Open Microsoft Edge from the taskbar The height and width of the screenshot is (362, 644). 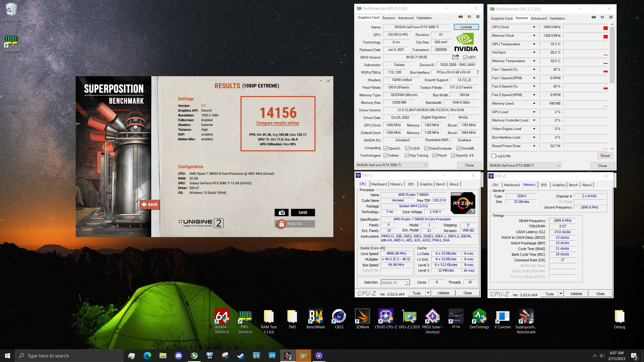click(x=147, y=355)
